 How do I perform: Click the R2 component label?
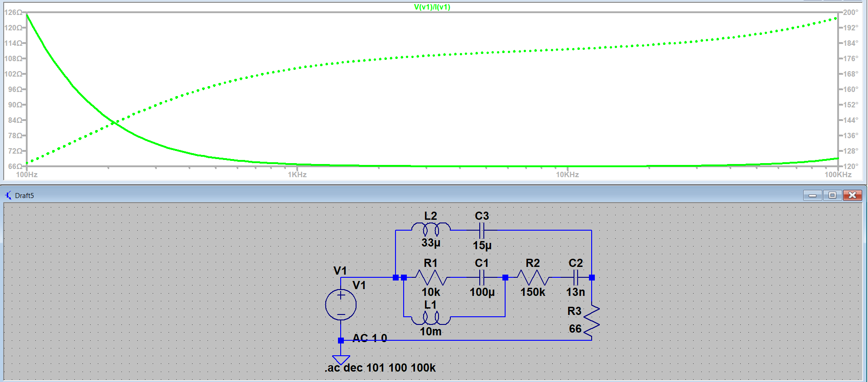pyautogui.click(x=533, y=263)
